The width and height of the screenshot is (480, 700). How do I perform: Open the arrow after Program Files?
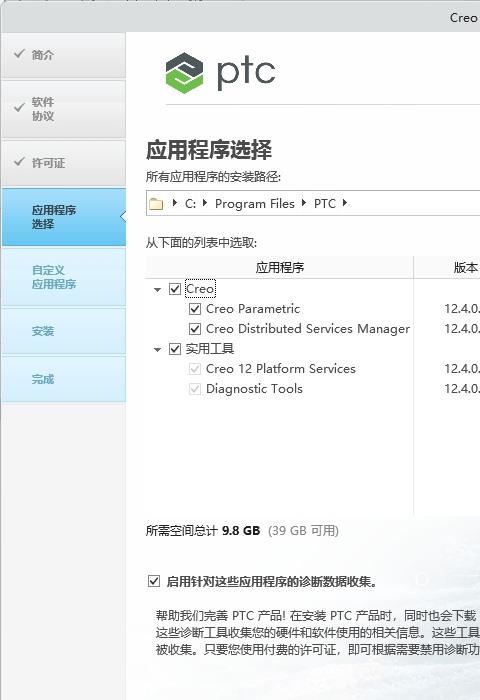coord(304,203)
